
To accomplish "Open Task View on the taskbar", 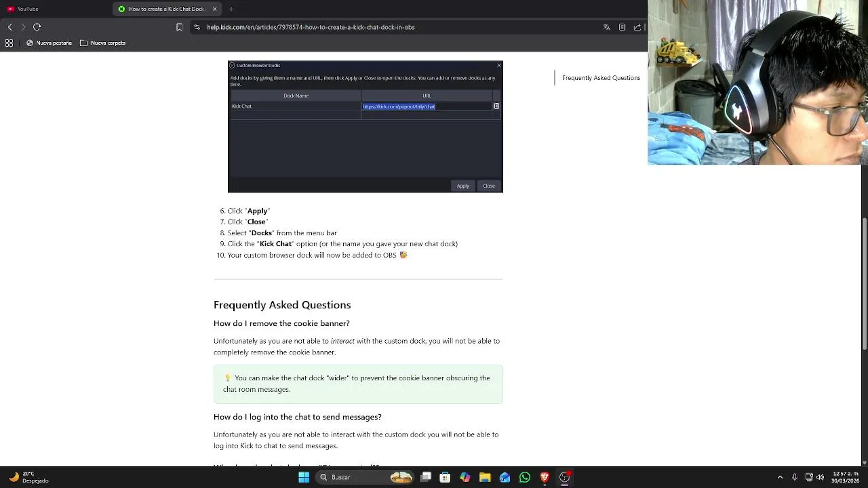I will pyautogui.click(x=426, y=477).
